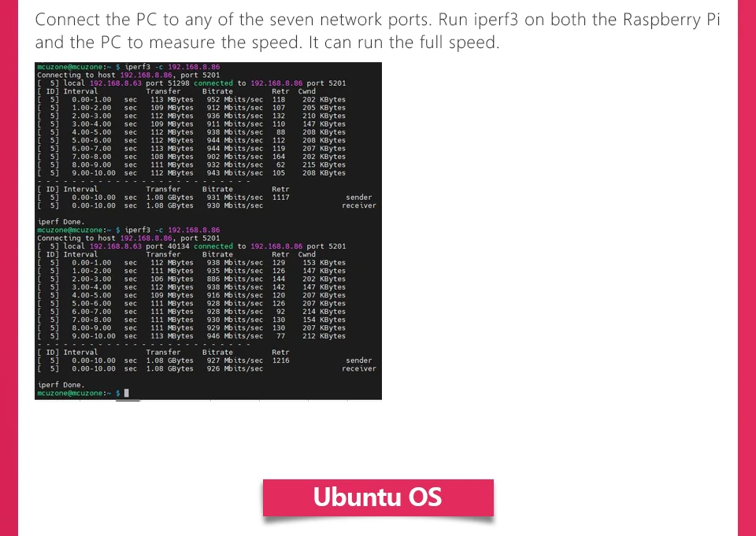756x536 pixels.
Task: Select the 886 Mbits/sec bitrate value
Action: coord(235,279)
